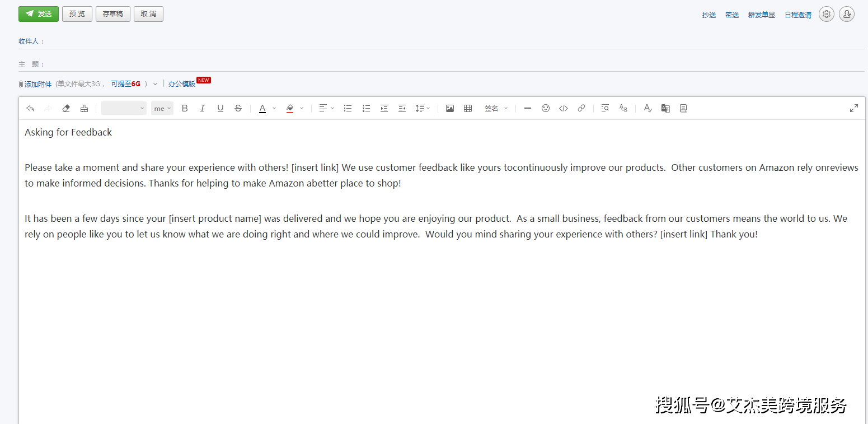Insert a table via toolbar icon
This screenshot has width=868, height=424.
pos(468,108)
